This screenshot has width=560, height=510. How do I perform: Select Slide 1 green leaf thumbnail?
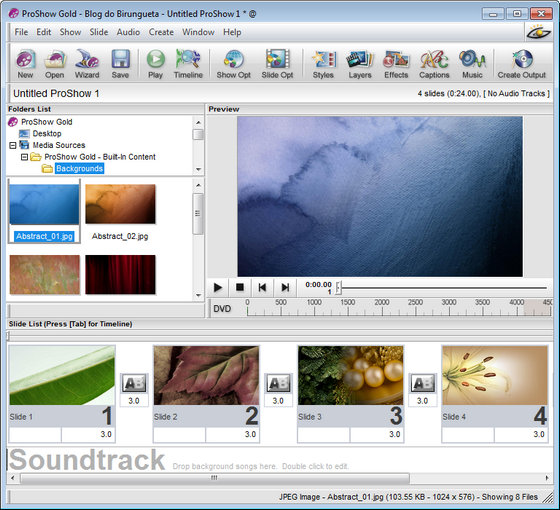pyautogui.click(x=62, y=375)
